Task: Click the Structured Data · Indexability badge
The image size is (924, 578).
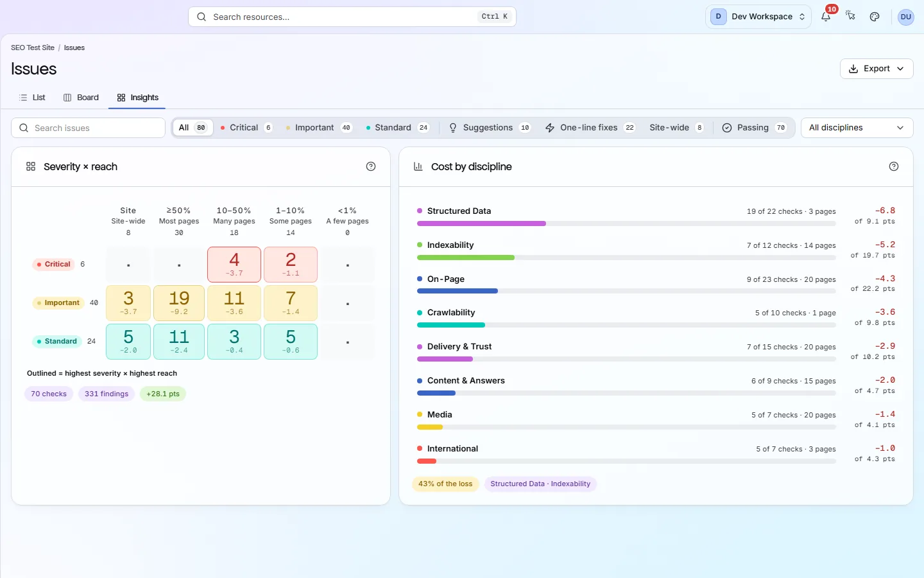Action: point(540,484)
